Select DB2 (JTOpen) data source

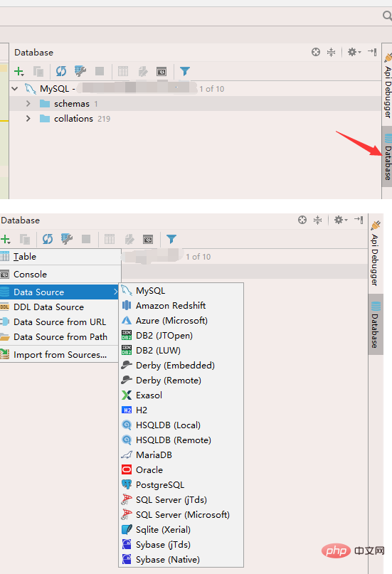(x=181, y=336)
